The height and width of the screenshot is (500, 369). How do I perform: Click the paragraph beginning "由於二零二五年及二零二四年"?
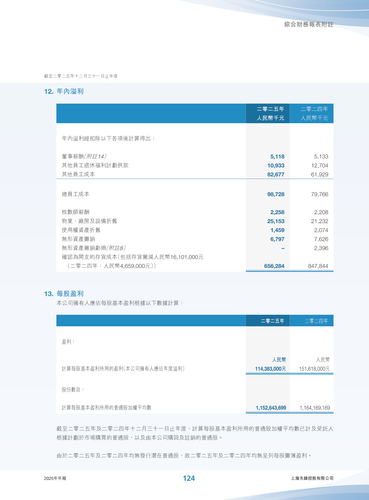point(184,455)
